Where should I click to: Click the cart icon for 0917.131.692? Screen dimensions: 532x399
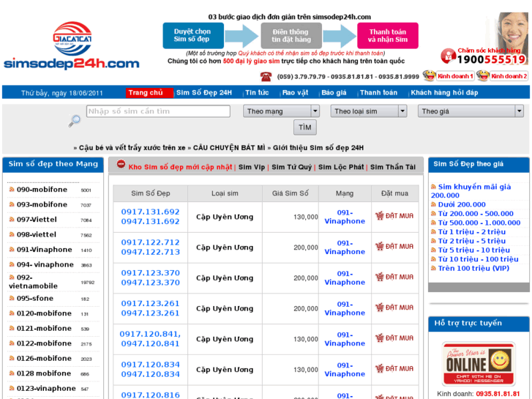380,216
